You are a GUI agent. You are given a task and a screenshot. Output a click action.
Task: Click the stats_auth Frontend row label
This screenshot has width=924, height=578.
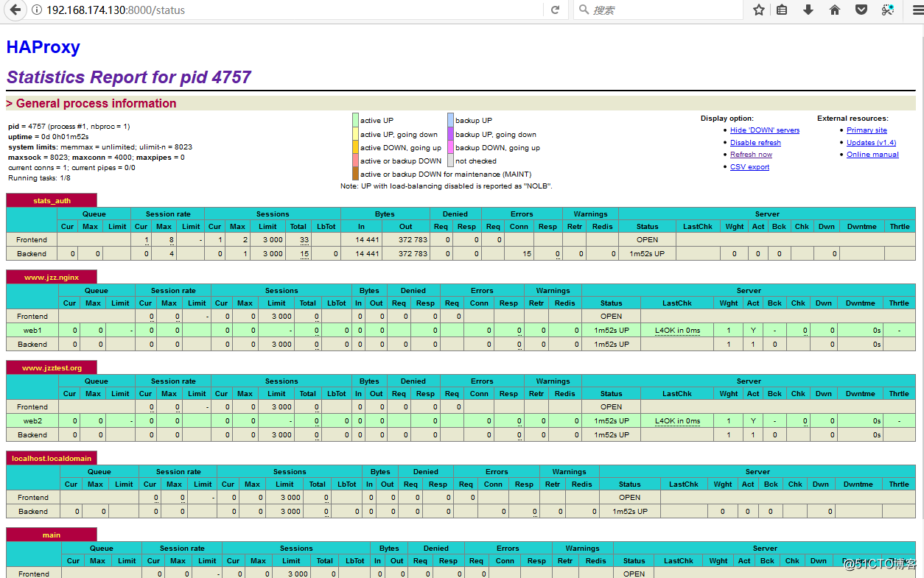coord(32,239)
